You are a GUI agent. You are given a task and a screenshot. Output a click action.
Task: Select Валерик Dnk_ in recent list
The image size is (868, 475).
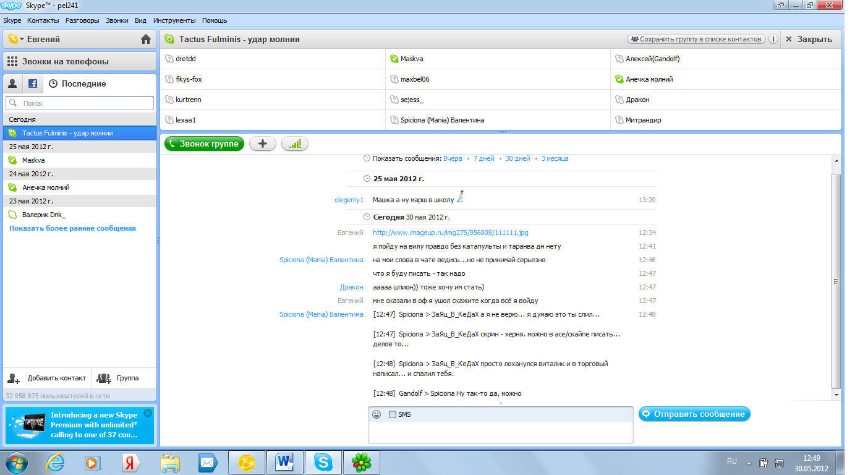(80, 215)
